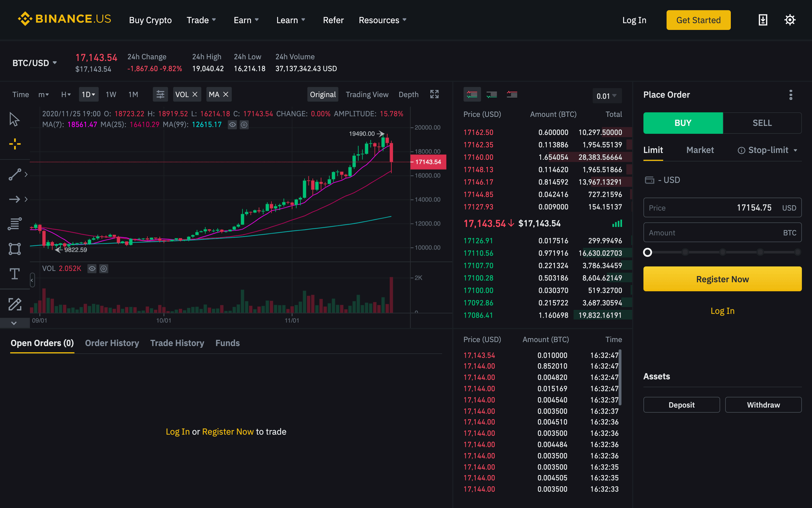Toggle VOL indicator visibility eye
This screenshot has width=812, height=508.
92,269
